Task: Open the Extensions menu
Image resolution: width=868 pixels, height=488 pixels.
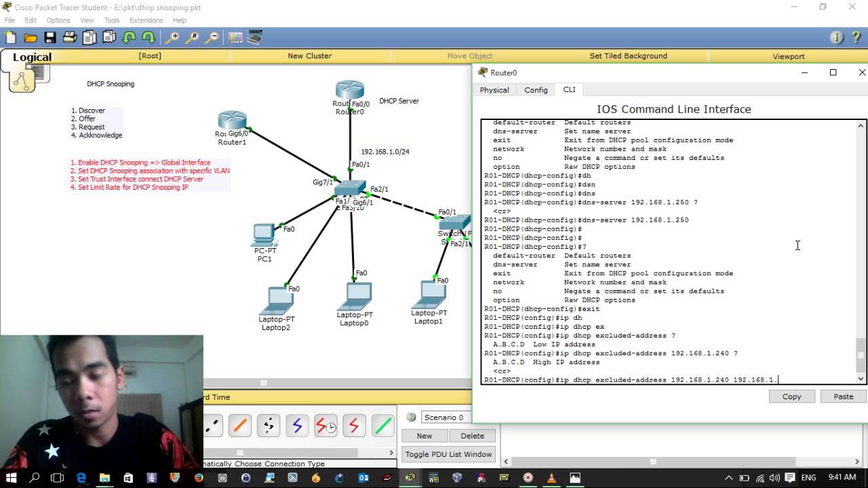Action: (x=146, y=20)
